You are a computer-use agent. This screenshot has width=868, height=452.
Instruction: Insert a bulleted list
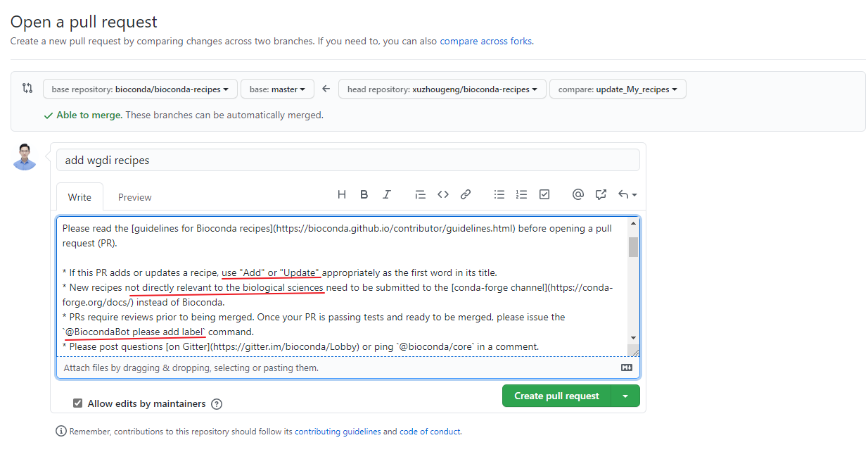(x=499, y=194)
